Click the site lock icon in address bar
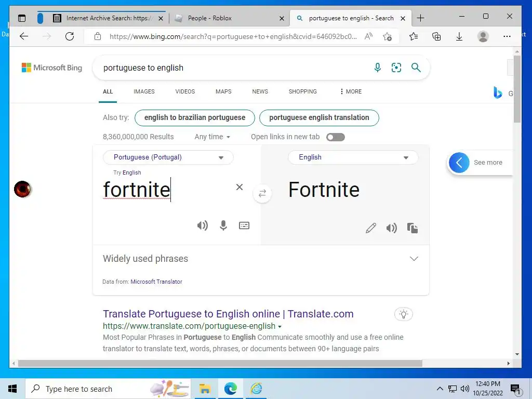Viewport: 532px width, 399px height. (98, 36)
